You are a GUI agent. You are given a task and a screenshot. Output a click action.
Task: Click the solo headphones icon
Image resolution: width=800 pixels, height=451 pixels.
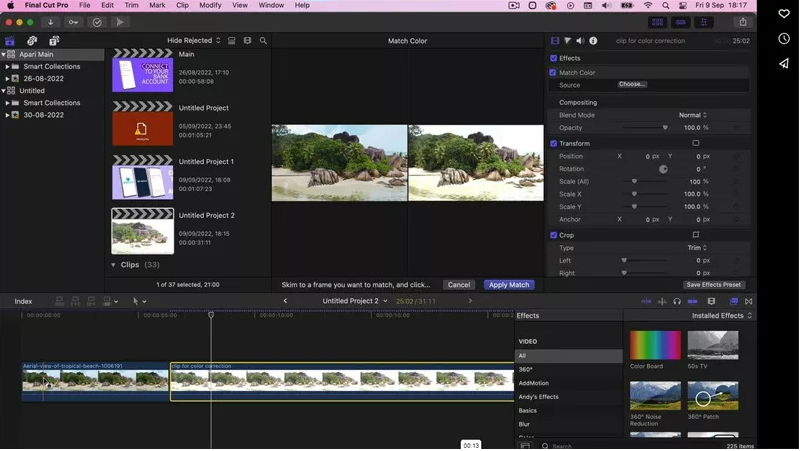[x=677, y=302]
